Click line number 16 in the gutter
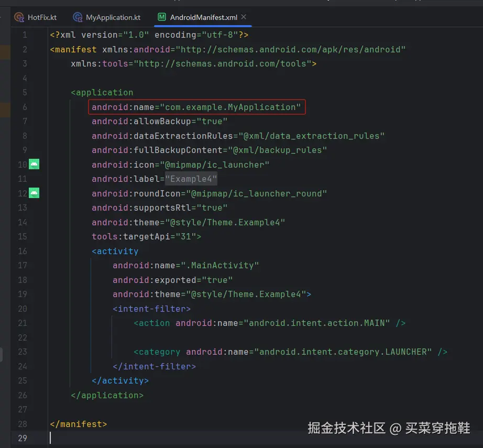The width and height of the screenshot is (483, 448). click(22, 251)
